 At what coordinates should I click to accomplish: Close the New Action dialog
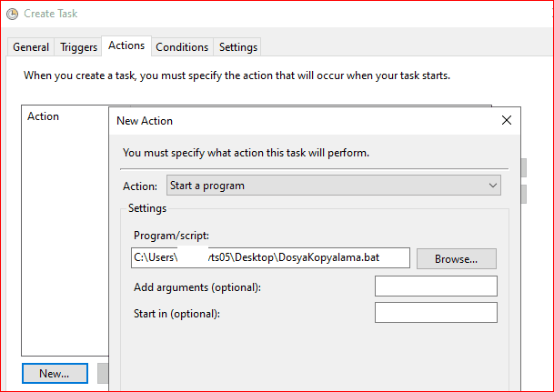[506, 120]
